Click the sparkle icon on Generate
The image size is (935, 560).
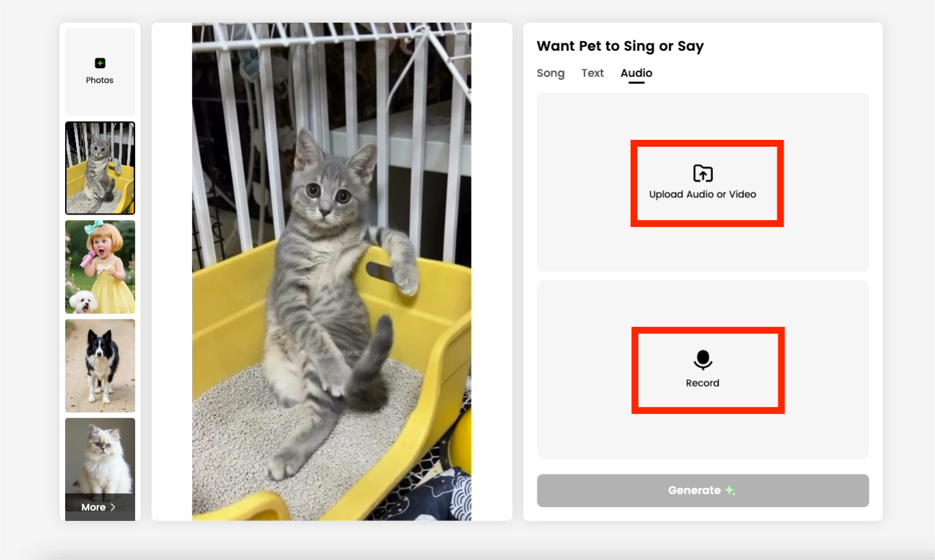coord(729,491)
